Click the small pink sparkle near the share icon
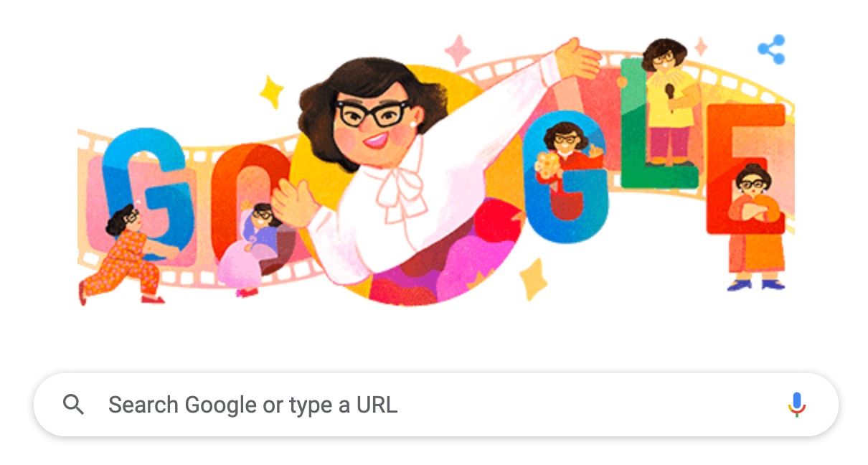Image resolution: width=868 pixels, height=465 pixels. [x=701, y=46]
